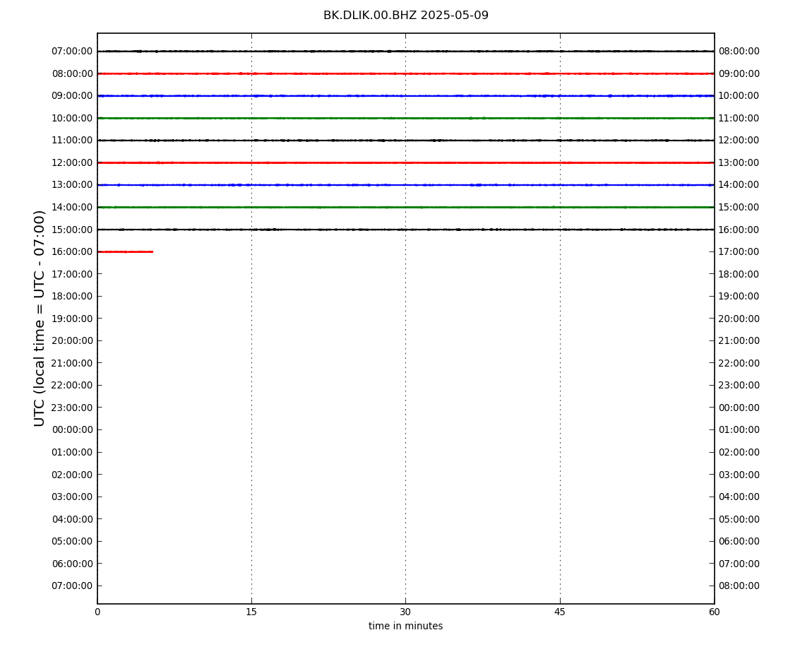Select the x-axis tick label 15
This screenshot has height=671, width=812.
point(251,612)
